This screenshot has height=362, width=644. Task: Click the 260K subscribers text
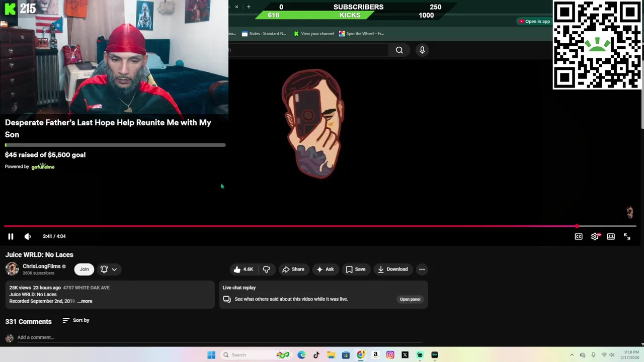pos(38,273)
